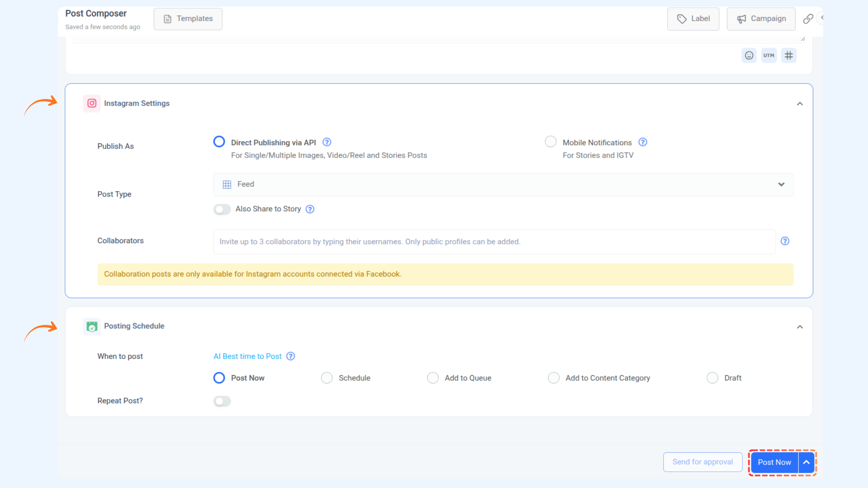The height and width of the screenshot is (488, 868).
Task: Choose the Schedule radio option
Action: 326,378
